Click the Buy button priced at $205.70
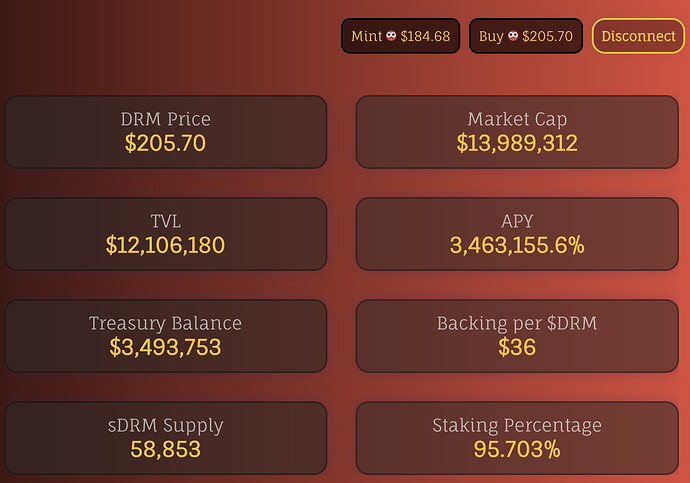Viewport: 690px width, 483px height. click(526, 36)
